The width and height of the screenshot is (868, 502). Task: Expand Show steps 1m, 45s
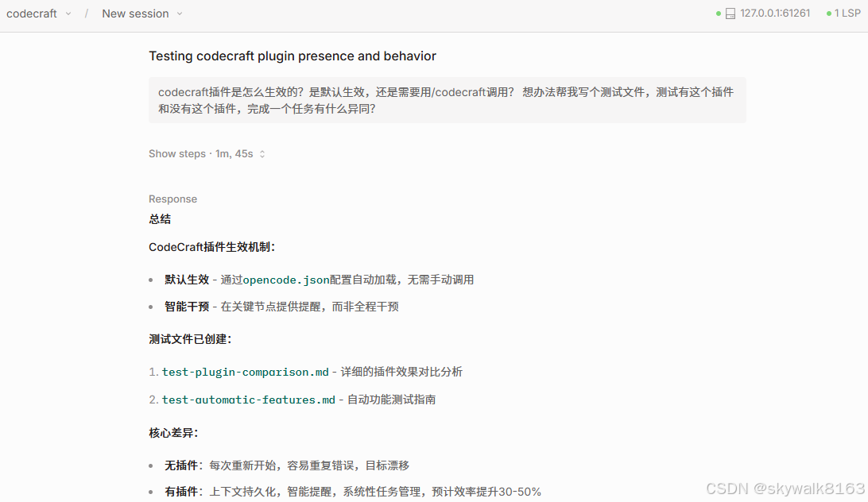[207, 154]
